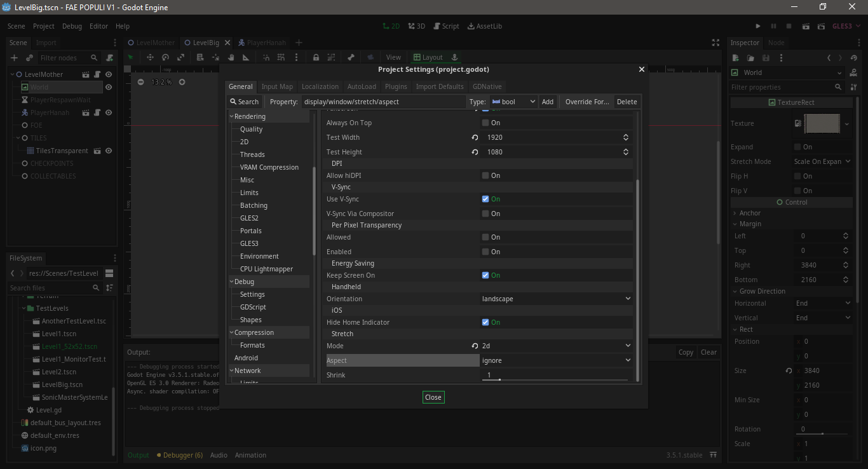868x469 pixels.
Task: Load an existing resource in Inspector
Action: point(750,58)
